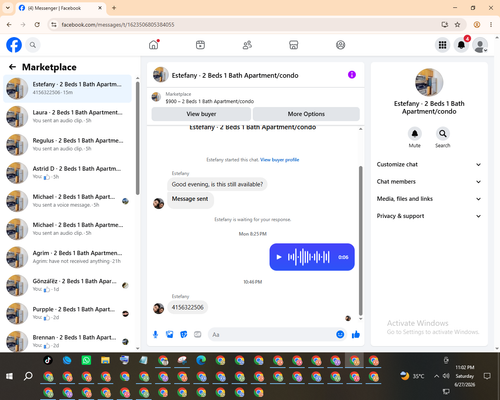Show hidden system tray icons

(x=436, y=376)
